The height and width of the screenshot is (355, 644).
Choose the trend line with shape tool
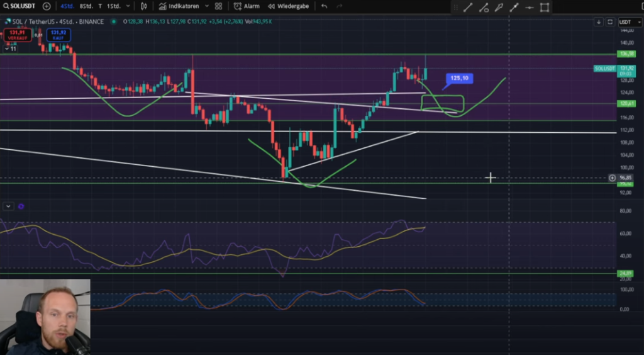[x=484, y=8]
